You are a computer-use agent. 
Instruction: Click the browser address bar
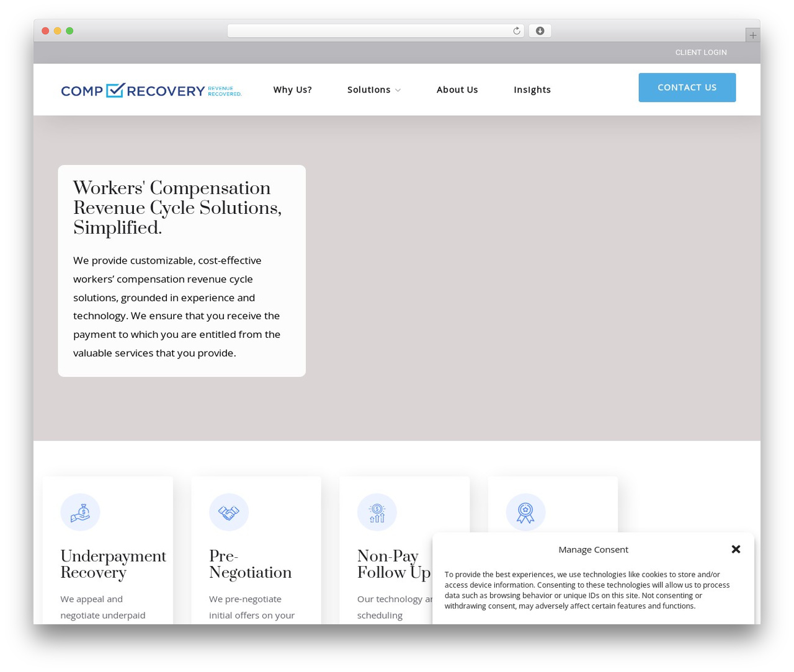point(375,31)
